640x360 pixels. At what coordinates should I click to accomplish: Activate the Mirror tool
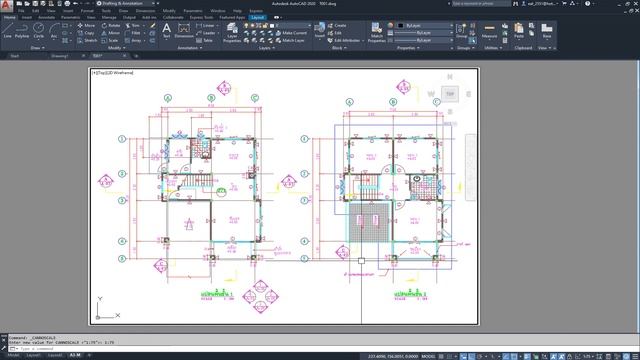coord(111,33)
